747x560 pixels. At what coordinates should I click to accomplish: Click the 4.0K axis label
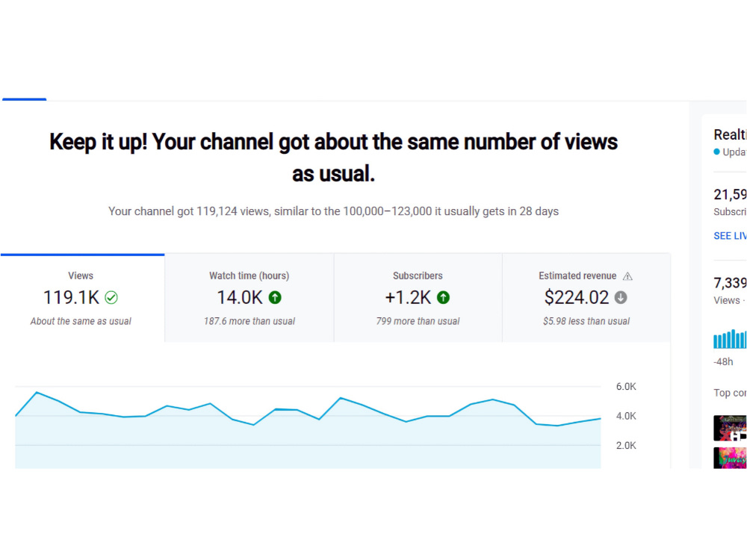(626, 416)
